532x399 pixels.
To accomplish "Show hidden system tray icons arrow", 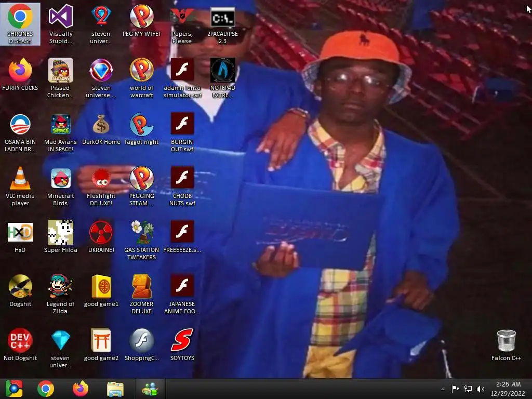I will [x=443, y=389].
